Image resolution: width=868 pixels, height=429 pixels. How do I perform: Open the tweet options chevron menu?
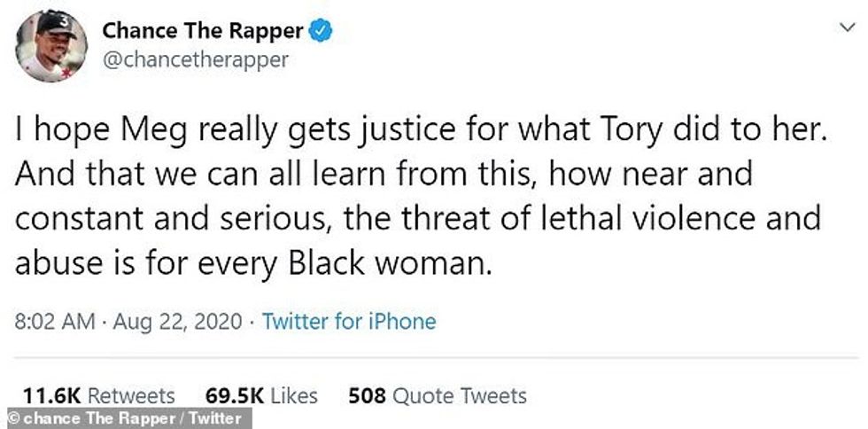click(847, 29)
